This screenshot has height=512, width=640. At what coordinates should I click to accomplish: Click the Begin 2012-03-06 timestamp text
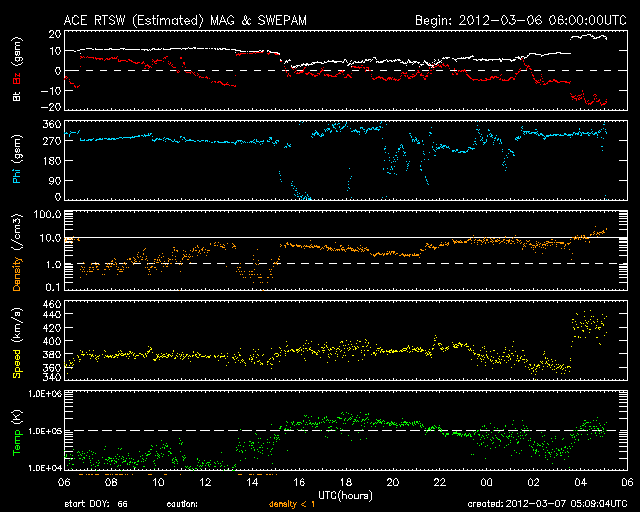click(521, 20)
